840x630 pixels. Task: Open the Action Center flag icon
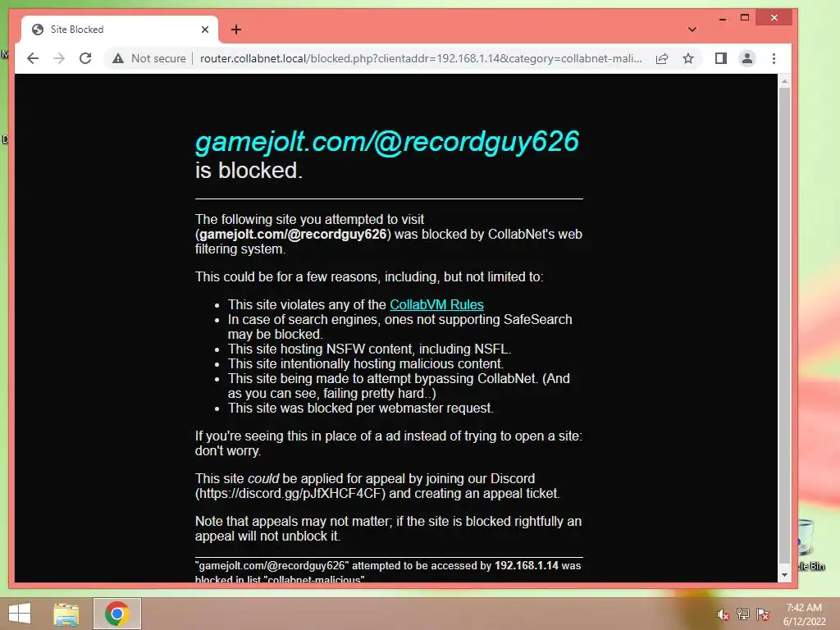pos(763,614)
